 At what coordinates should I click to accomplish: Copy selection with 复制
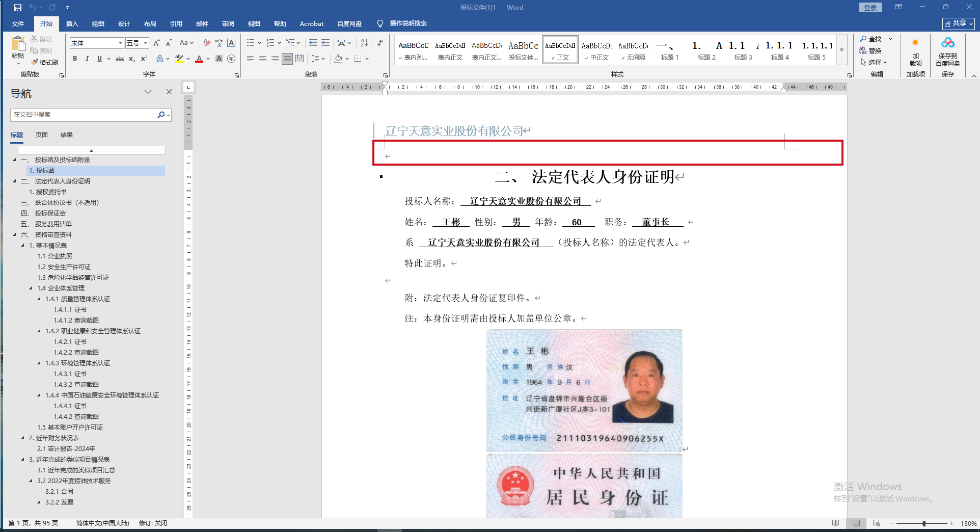(x=41, y=50)
